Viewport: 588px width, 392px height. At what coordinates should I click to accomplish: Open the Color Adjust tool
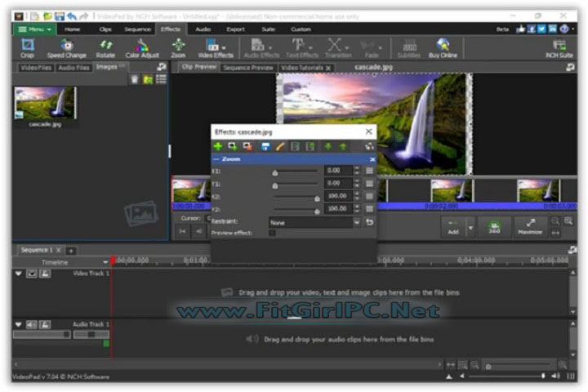pyautogui.click(x=142, y=47)
